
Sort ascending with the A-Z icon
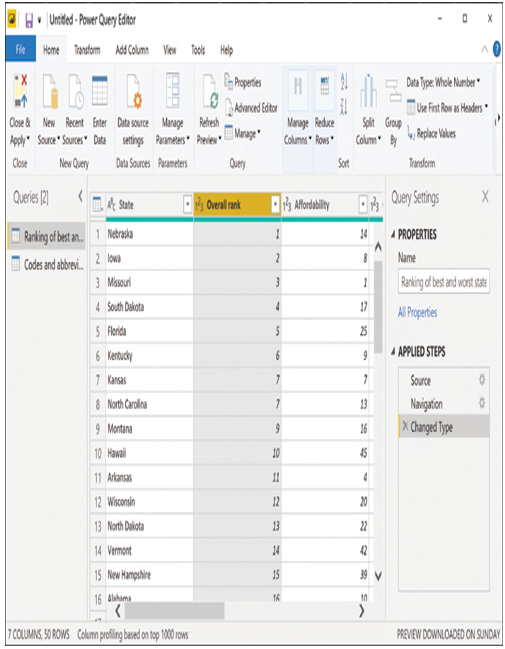(x=344, y=82)
